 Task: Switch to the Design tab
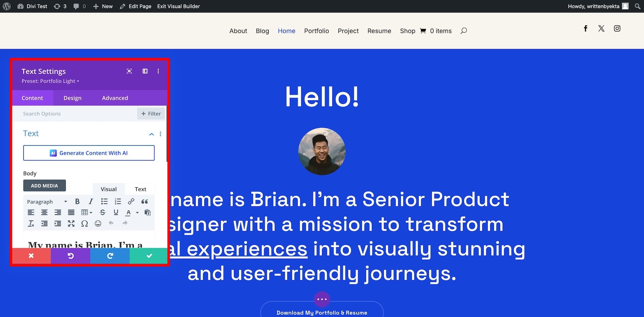point(72,98)
